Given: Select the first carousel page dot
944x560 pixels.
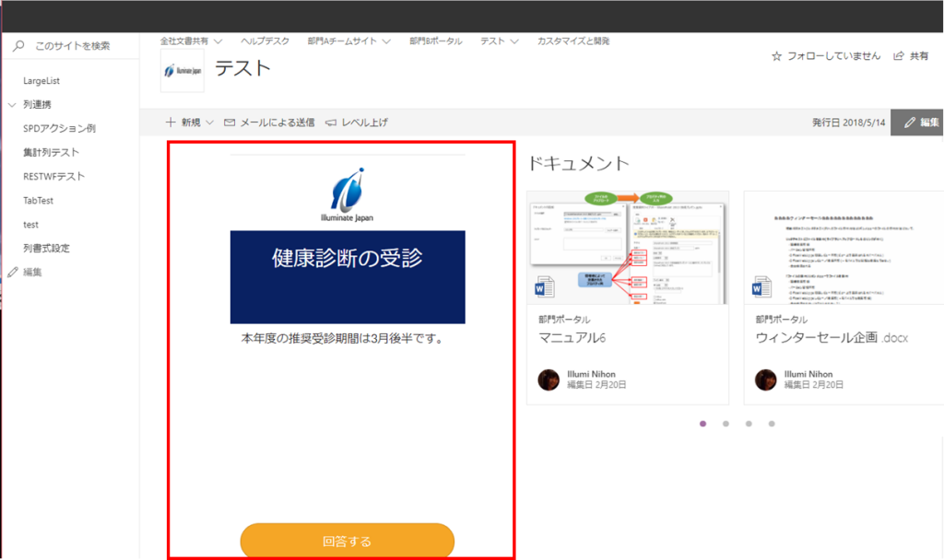Looking at the screenshot, I should (702, 424).
